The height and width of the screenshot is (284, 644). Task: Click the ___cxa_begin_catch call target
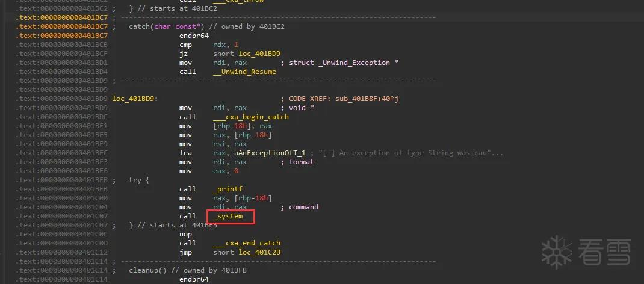coord(251,117)
